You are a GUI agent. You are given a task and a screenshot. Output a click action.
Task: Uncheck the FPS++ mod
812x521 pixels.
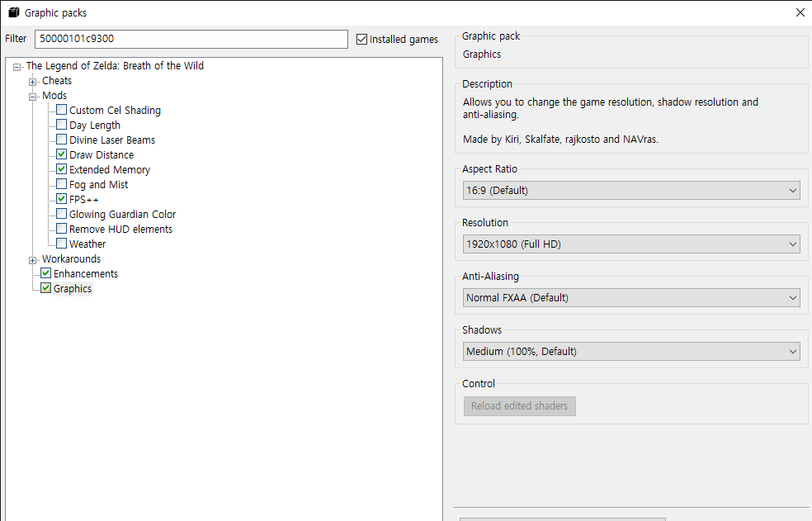pyautogui.click(x=62, y=199)
